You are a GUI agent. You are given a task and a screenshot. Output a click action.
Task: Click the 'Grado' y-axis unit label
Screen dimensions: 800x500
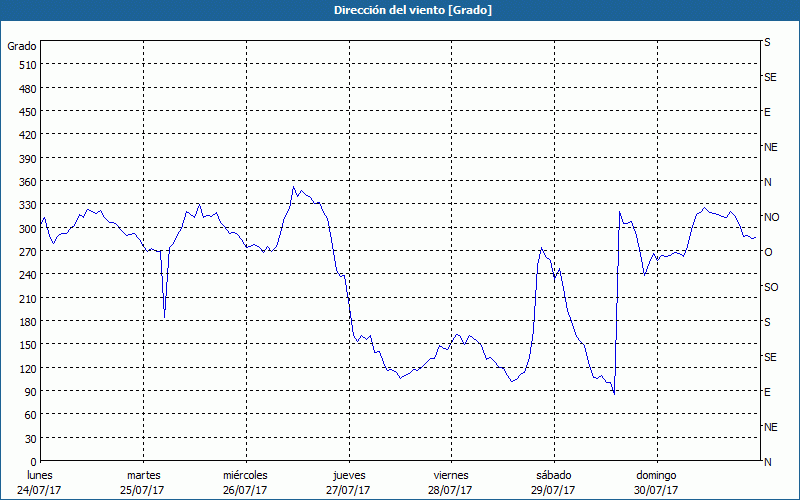[22, 46]
